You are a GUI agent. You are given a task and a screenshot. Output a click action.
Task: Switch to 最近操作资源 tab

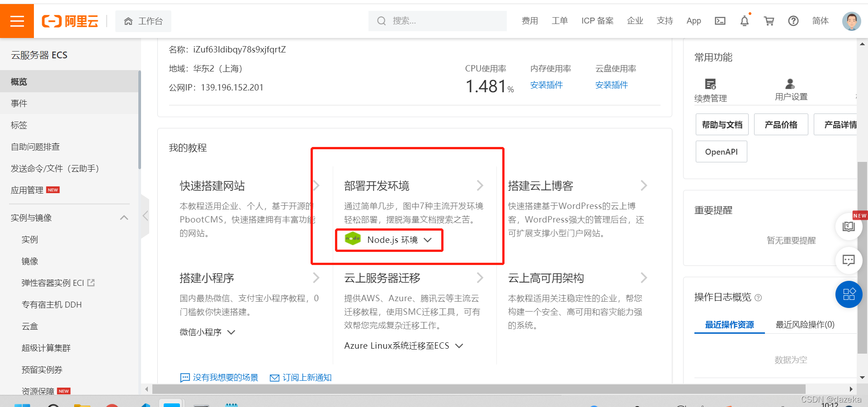730,325
